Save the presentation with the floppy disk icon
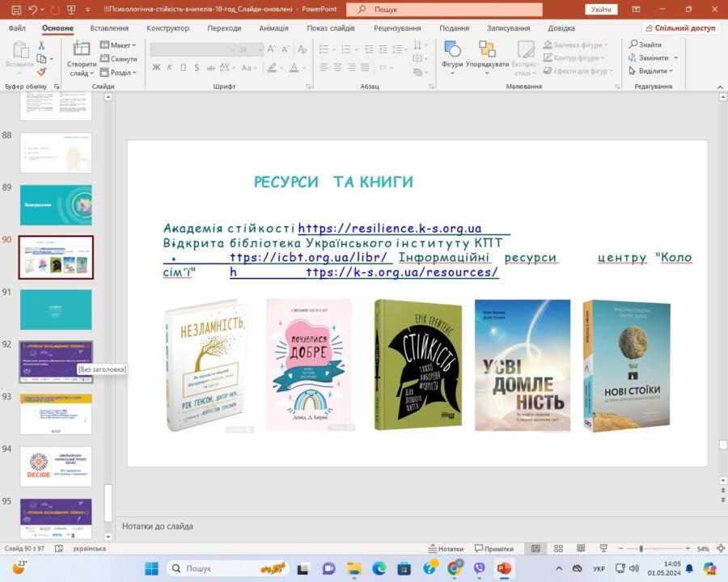Viewport: 728px width, 582px height. click(x=16, y=9)
